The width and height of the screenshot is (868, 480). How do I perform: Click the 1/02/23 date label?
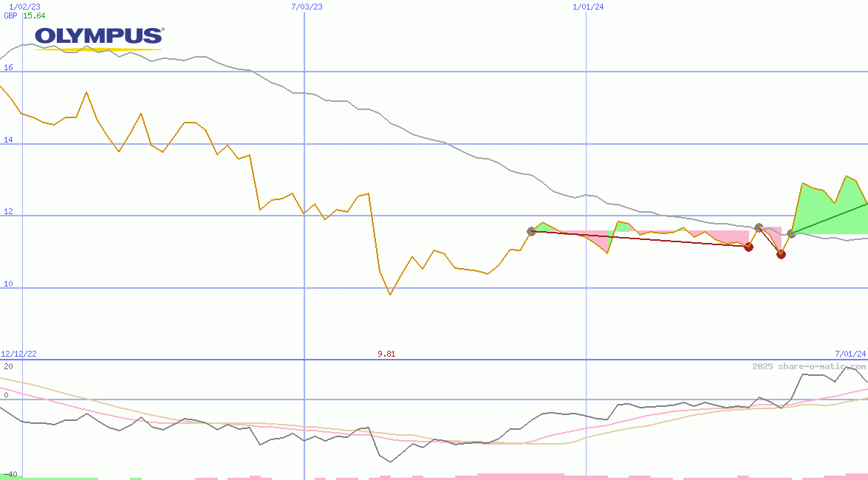click(19, 7)
